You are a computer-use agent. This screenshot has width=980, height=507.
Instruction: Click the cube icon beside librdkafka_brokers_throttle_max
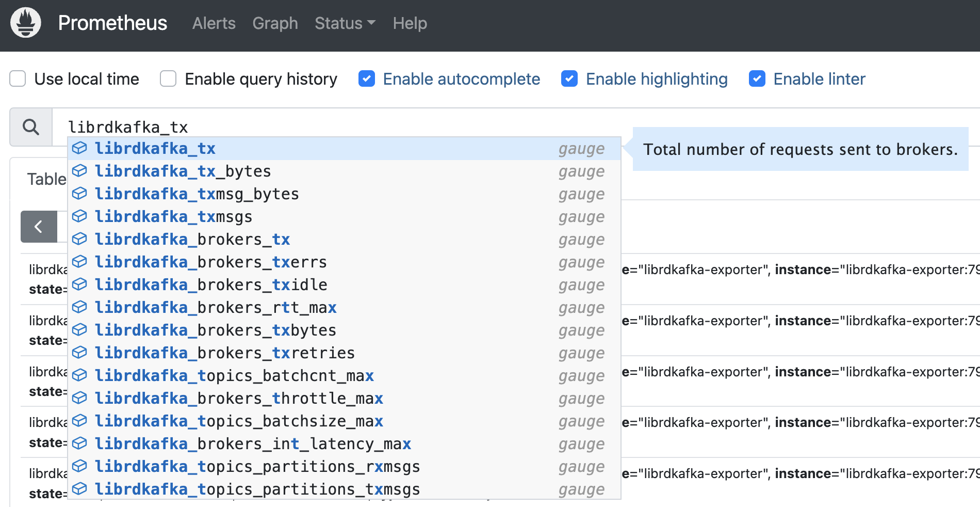tap(79, 398)
